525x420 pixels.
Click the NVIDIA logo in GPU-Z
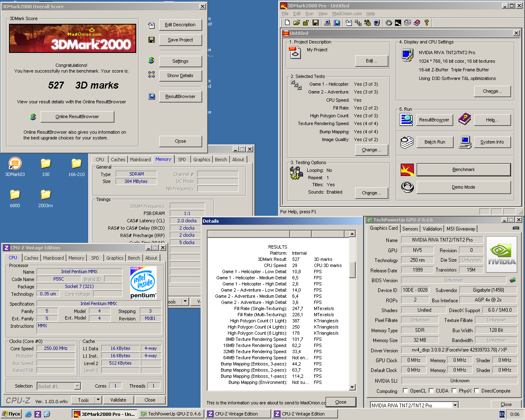coord(502,254)
